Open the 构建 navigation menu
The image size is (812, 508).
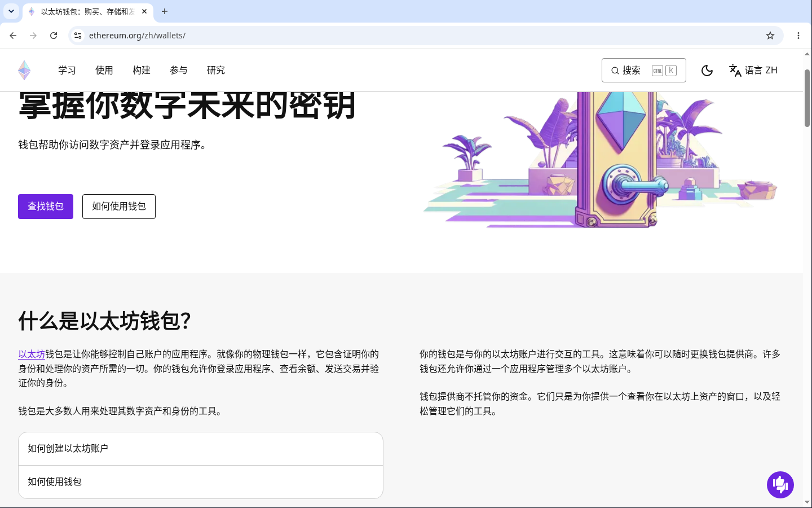click(x=142, y=71)
